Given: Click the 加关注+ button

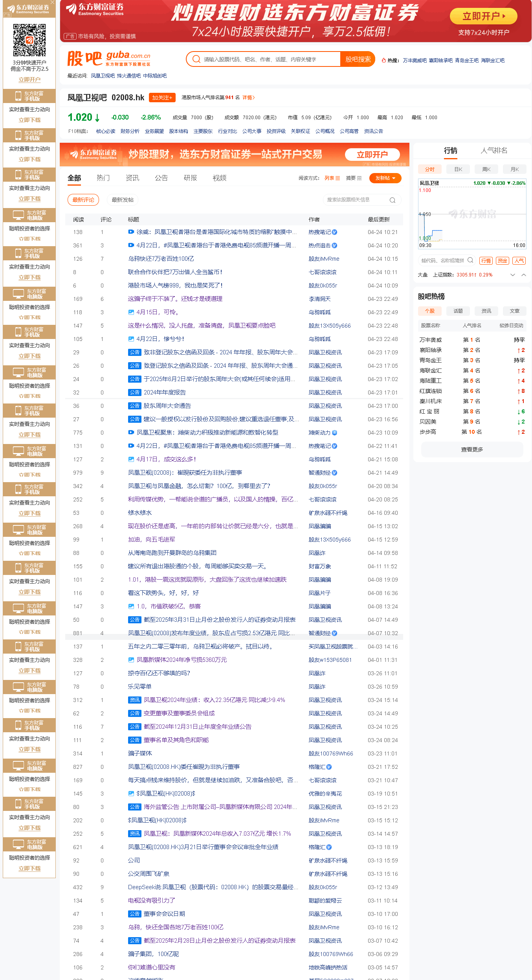Looking at the screenshot, I should coord(162,98).
